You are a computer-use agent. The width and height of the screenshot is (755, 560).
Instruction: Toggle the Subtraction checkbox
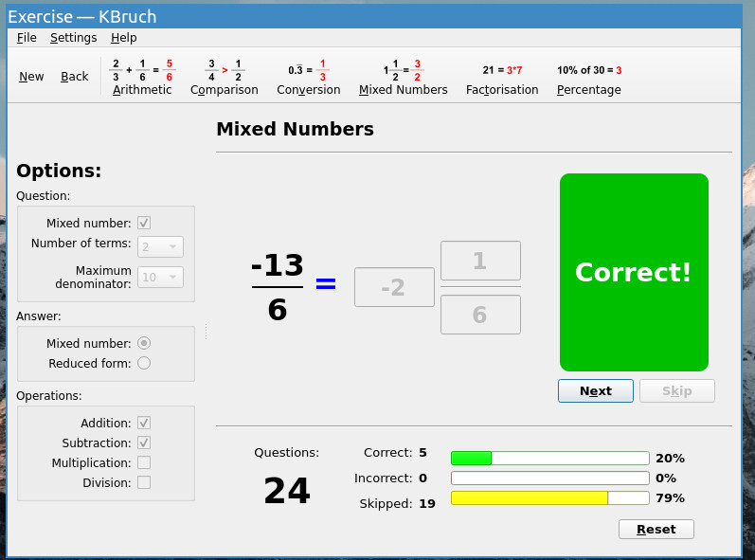click(144, 443)
